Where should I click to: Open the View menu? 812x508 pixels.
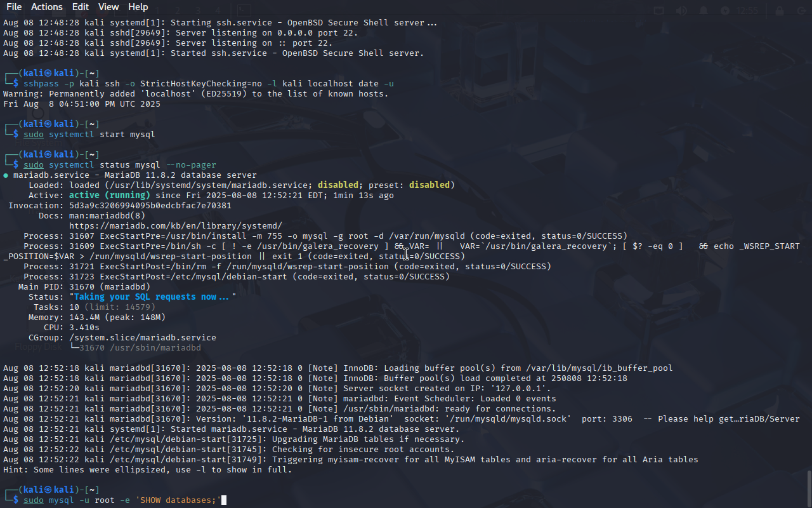tap(108, 7)
